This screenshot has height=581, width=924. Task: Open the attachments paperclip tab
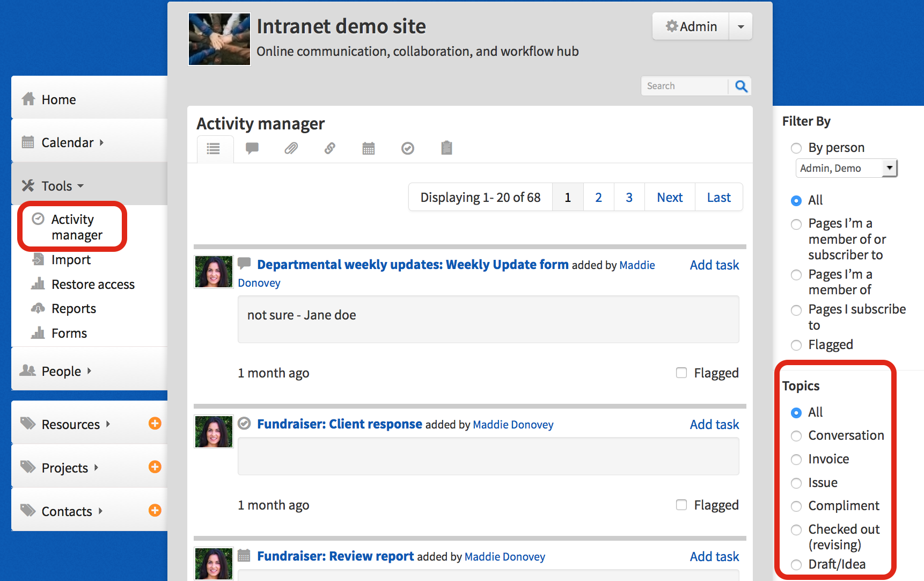291,148
